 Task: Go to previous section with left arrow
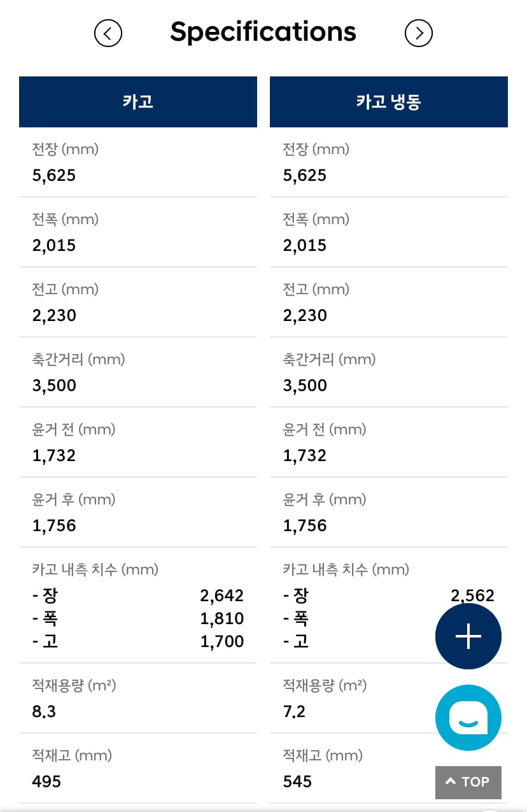click(108, 33)
